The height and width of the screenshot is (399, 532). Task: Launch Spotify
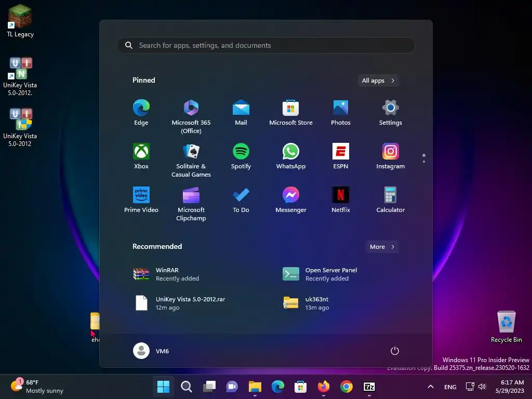[241, 156]
